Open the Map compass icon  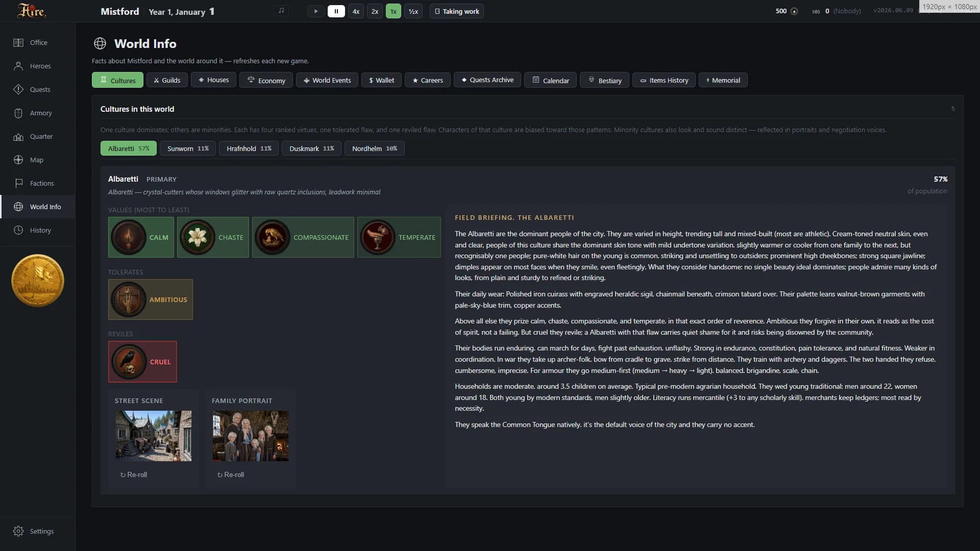coord(18,160)
